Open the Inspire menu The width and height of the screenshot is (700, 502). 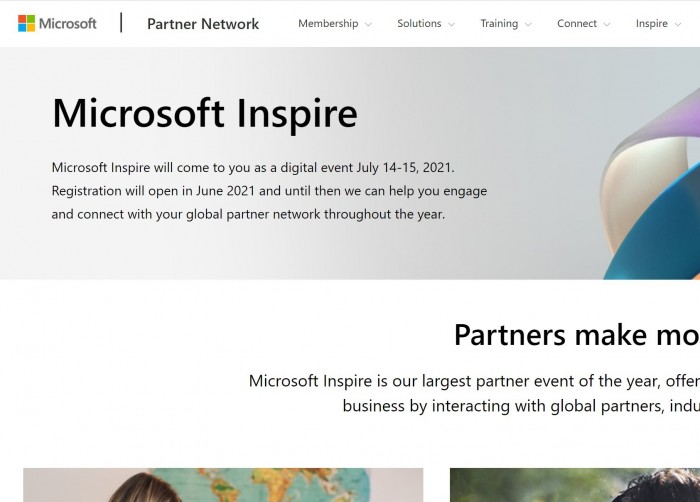click(652, 24)
